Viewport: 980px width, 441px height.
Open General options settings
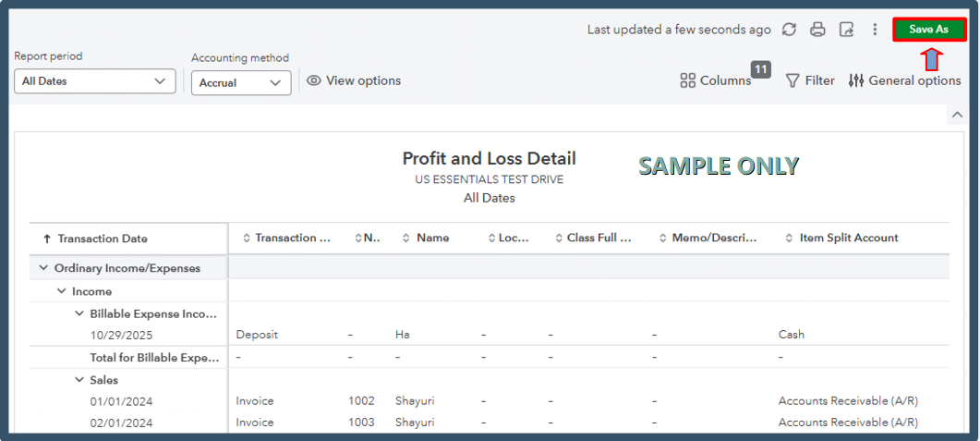pyautogui.click(x=904, y=80)
